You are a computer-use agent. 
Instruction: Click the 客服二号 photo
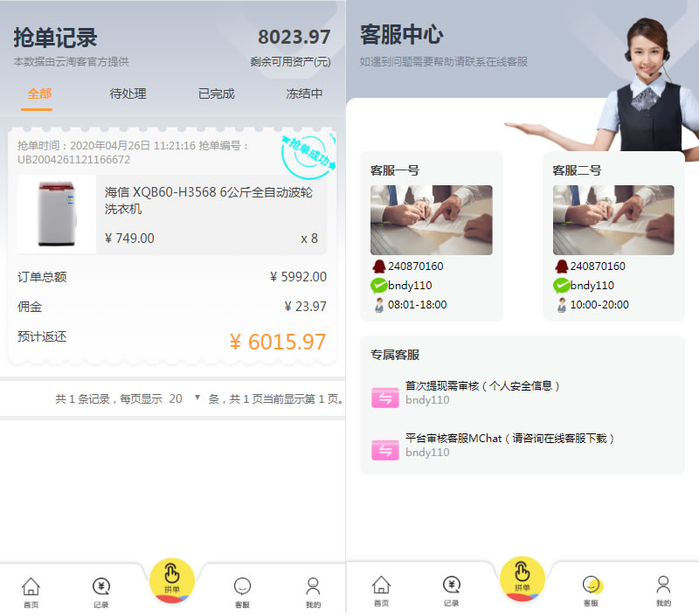click(x=612, y=219)
